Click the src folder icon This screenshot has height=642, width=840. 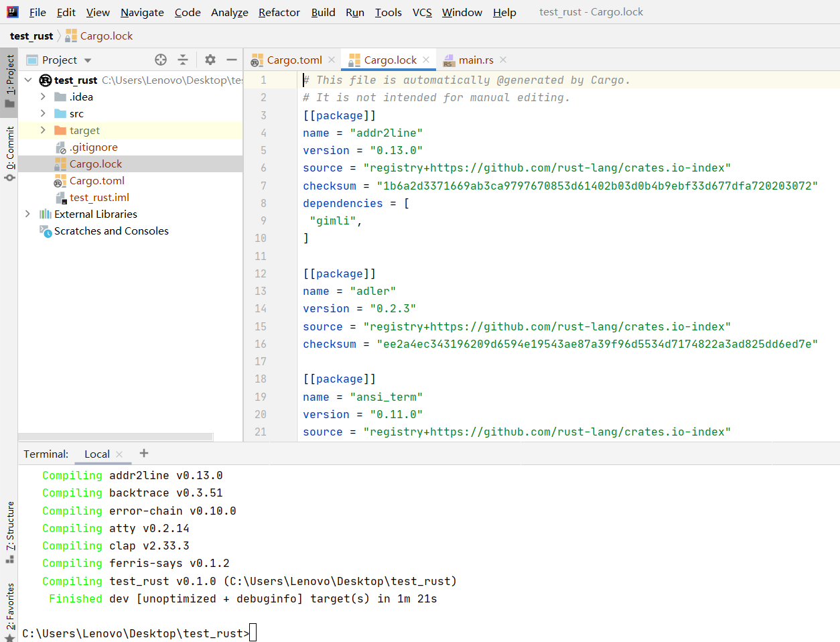[x=60, y=113]
